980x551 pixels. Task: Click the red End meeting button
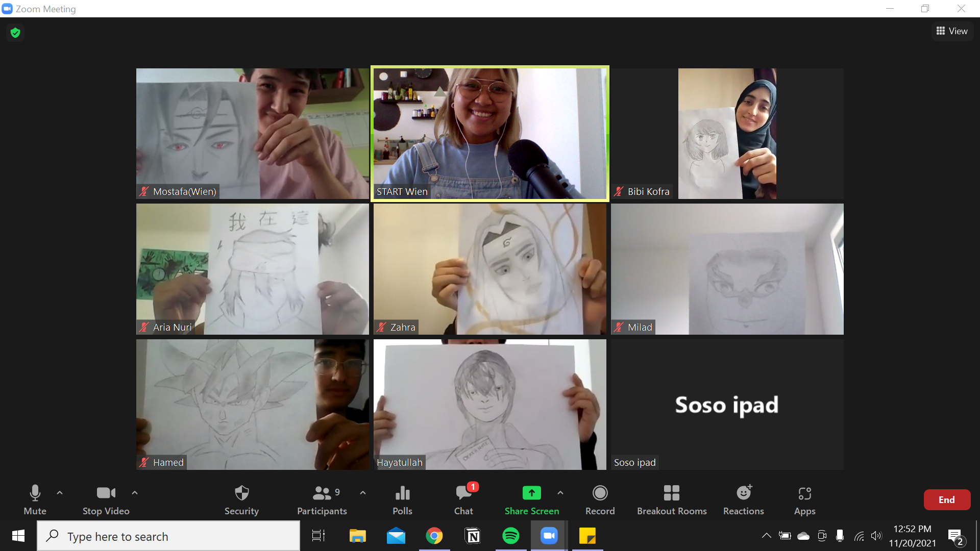(x=947, y=500)
